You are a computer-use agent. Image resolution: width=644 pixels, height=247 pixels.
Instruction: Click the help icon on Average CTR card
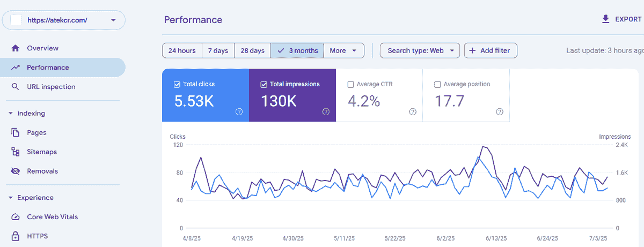click(x=413, y=112)
